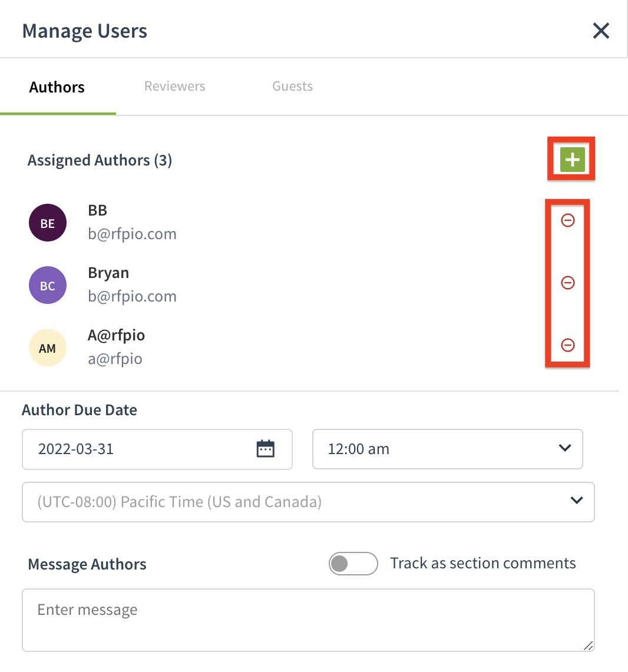Click the 2022-03-31 due date field
This screenshot has width=628, height=672.
(x=157, y=449)
